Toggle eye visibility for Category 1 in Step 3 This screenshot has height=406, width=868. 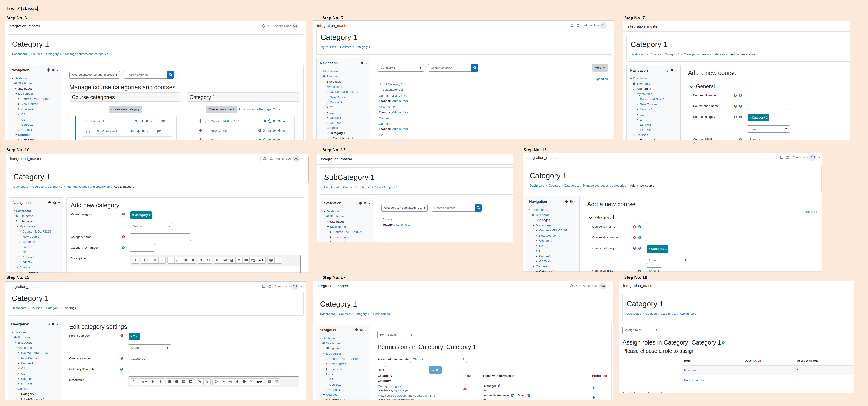pos(136,121)
